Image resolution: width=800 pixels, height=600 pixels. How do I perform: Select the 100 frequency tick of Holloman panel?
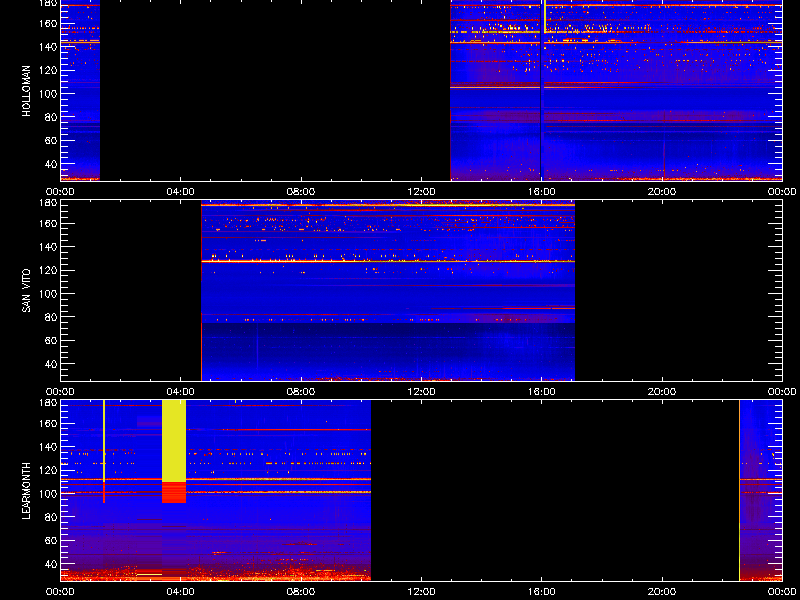[x=49, y=94]
